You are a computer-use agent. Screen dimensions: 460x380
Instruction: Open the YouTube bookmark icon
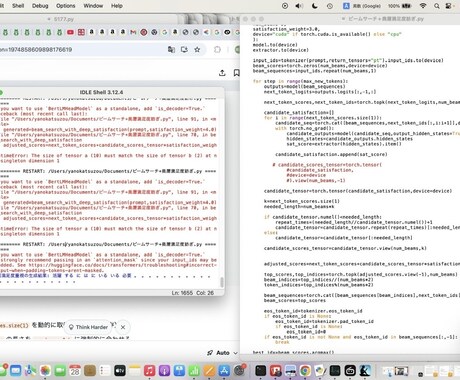click(70, 32)
